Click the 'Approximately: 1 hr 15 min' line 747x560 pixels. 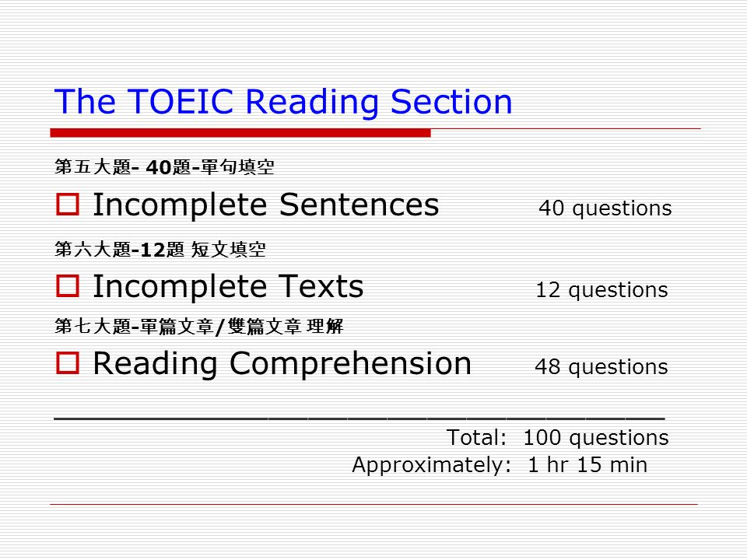pyautogui.click(x=500, y=465)
